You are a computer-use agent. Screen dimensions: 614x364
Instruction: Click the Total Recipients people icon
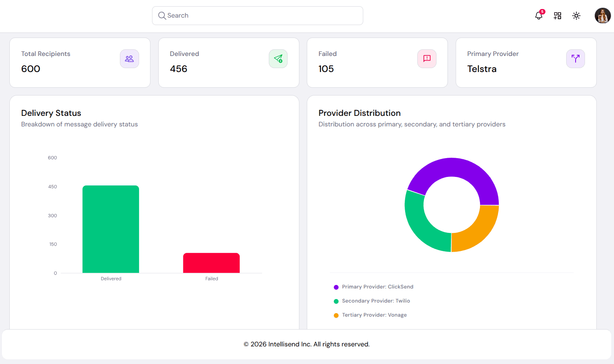tap(129, 59)
